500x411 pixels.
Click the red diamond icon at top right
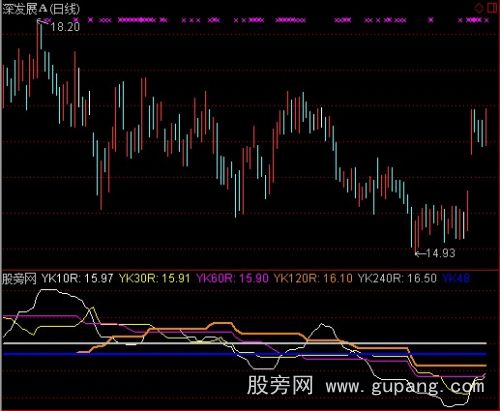pyautogui.click(x=479, y=8)
